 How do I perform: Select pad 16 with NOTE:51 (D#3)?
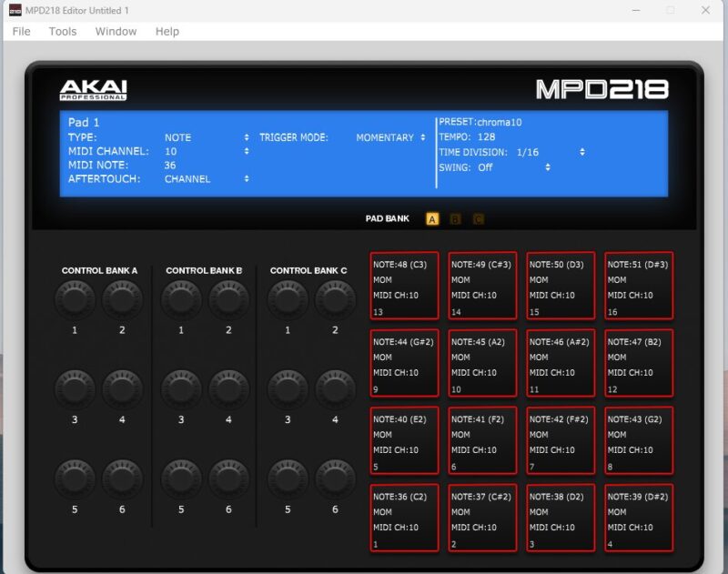click(639, 286)
